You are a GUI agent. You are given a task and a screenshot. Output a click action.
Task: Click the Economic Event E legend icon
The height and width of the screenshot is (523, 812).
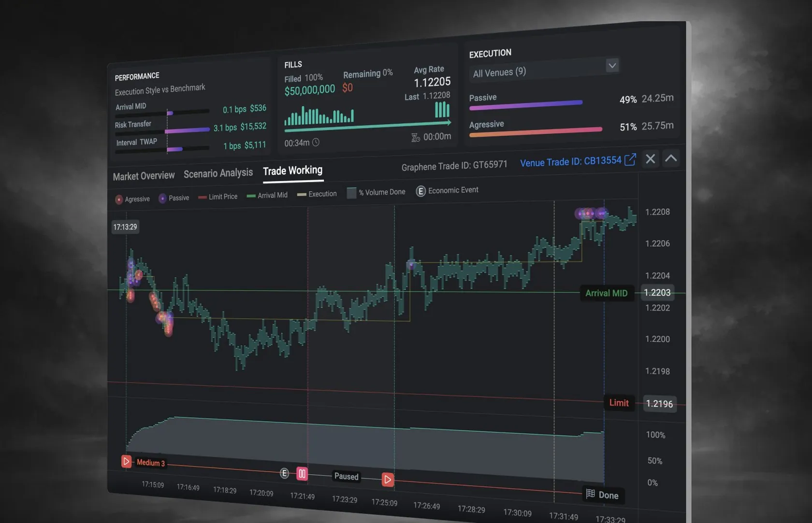[x=420, y=191]
